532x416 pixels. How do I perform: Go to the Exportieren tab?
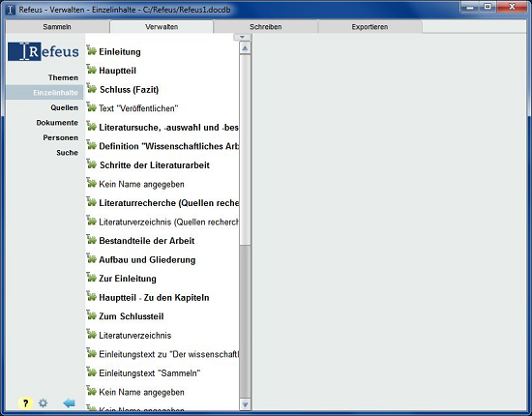[x=369, y=27]
